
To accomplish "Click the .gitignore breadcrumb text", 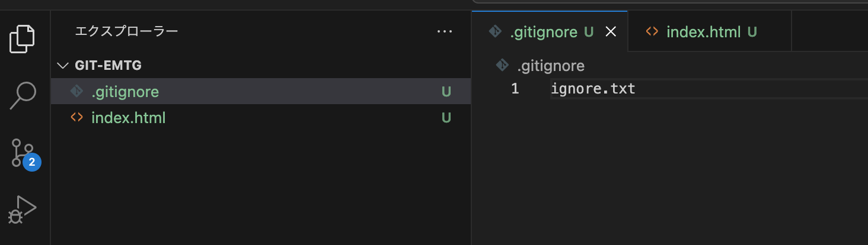I will 551,66.
